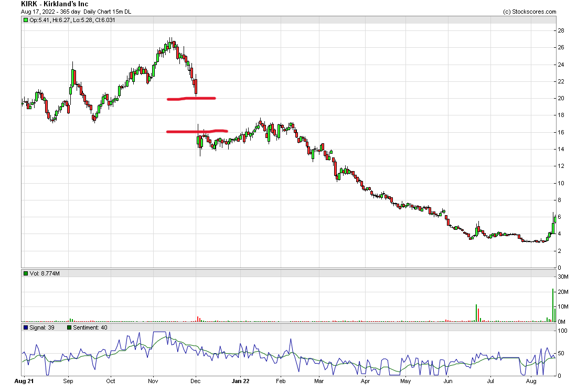
Task: Click the 18 price axis label
Action: (x=561, y=115)
